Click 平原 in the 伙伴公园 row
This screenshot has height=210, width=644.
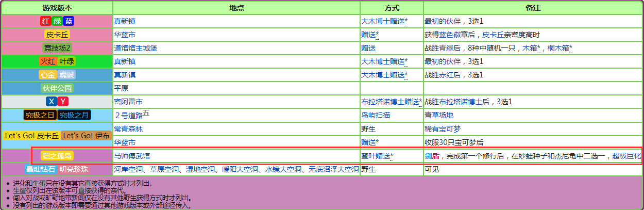121,88
